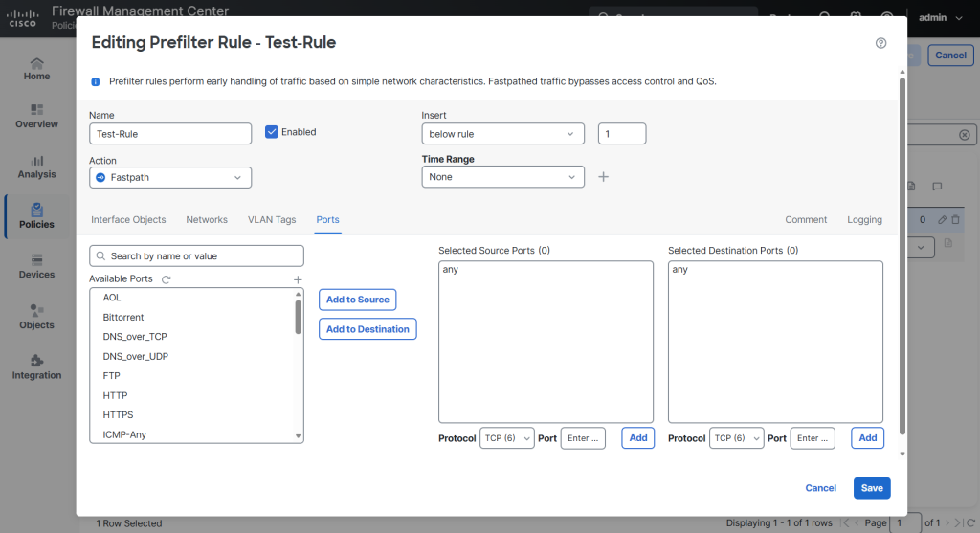
Task: Click the background Page number field
Action: point(905,523)
